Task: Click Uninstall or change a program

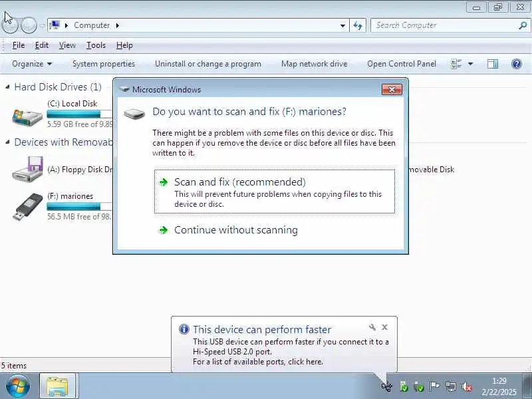Action: [x=208, y=64]
